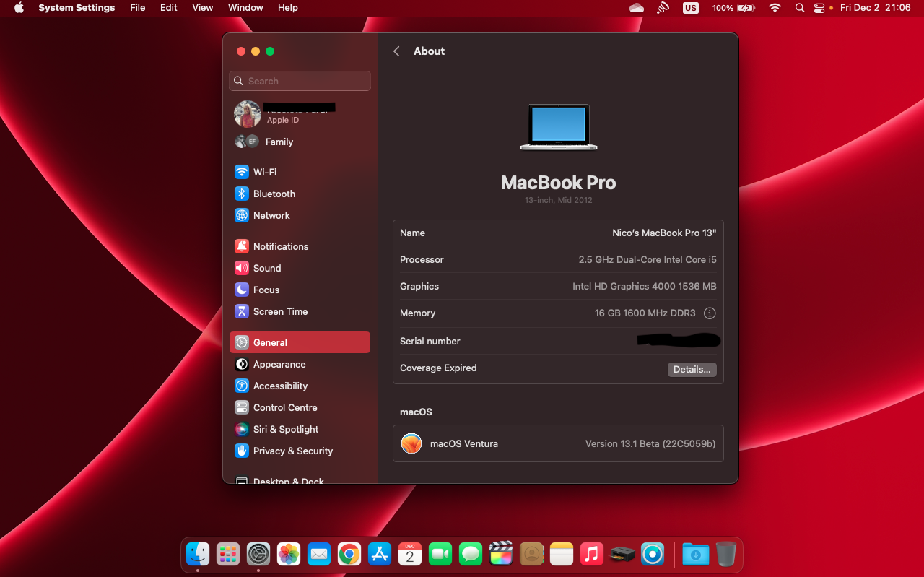The image size is (924, 577).
Task: Open Control Centre from the menu bar
Action: click(x=819, y=8)
